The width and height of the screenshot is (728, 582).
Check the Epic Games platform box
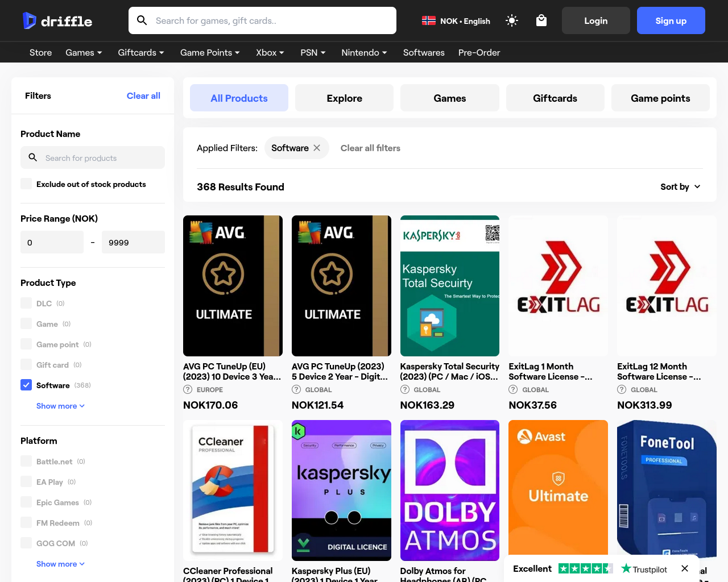(26, 502)
